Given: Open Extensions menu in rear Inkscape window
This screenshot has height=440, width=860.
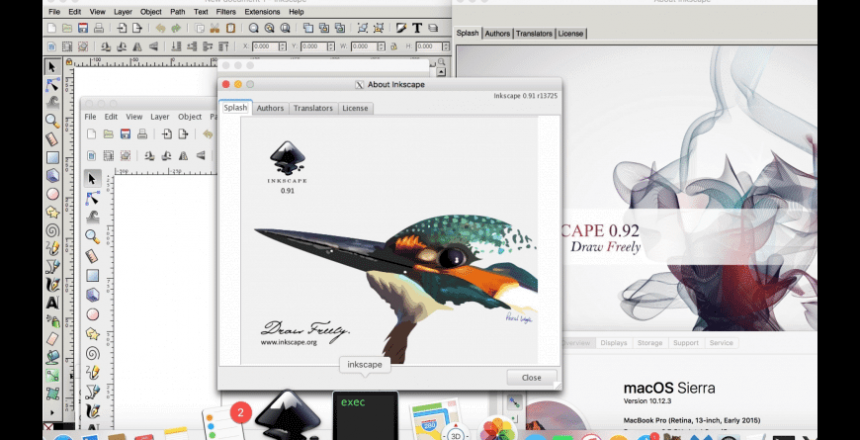Looking at the screenshot, I should [262, 12].
